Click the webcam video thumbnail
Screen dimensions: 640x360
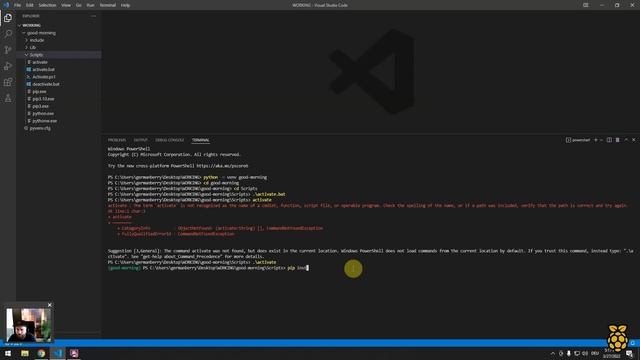click(x=29, y=325)
